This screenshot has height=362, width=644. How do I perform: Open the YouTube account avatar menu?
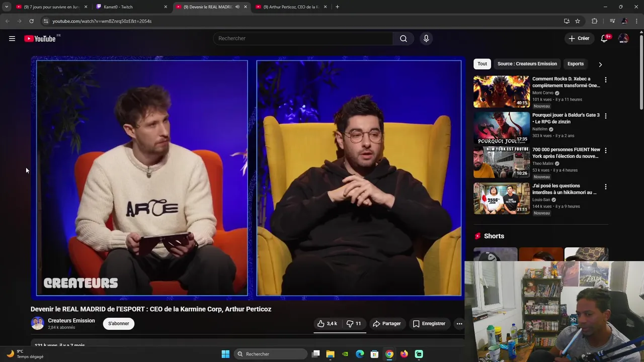pos(623,39)
